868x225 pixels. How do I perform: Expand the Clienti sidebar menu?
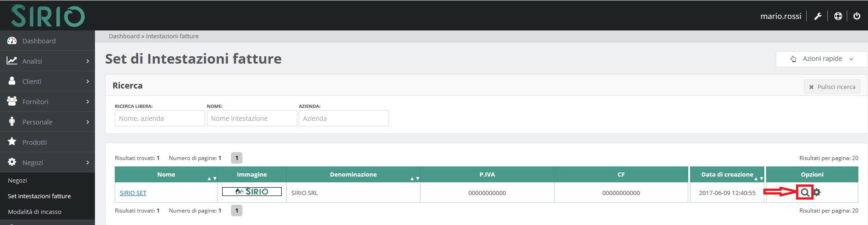[47, 82]
